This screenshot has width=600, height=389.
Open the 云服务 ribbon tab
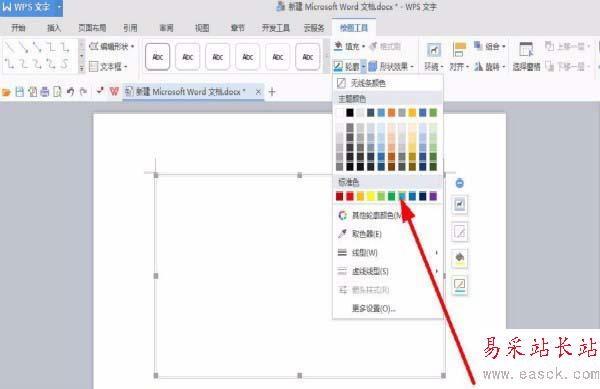point(314,28)
